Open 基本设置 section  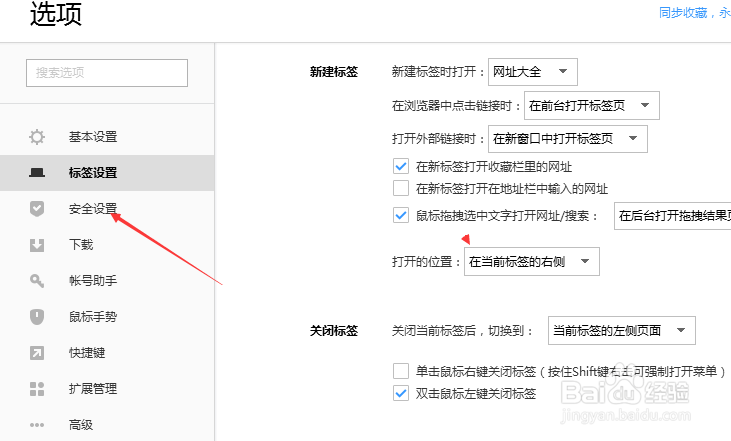coord(107,137)
